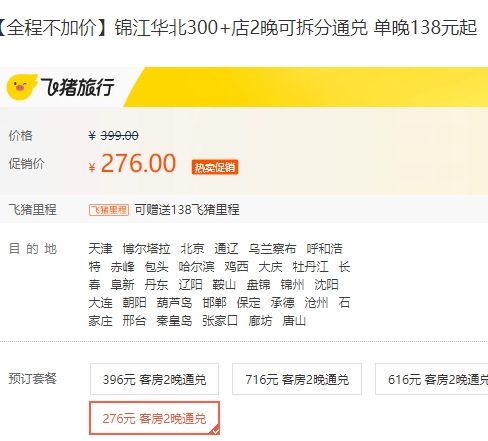Click 可赠送138飞猪里程 mileage text

pos(187,210)
